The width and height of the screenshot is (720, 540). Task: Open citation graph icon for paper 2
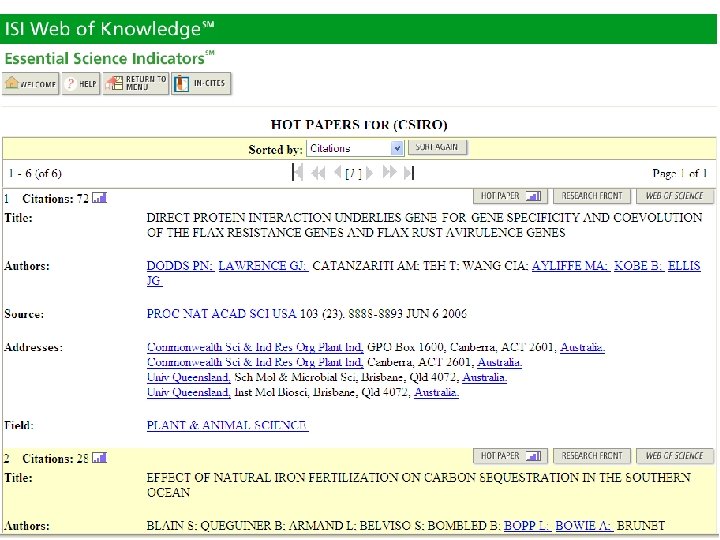pyautogui.click(x=100, y=458)
